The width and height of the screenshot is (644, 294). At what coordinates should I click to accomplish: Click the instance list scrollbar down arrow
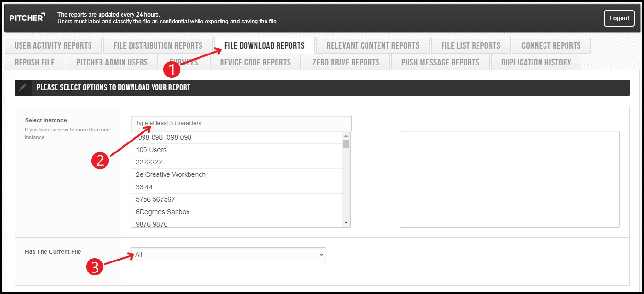tap(346, 223)
